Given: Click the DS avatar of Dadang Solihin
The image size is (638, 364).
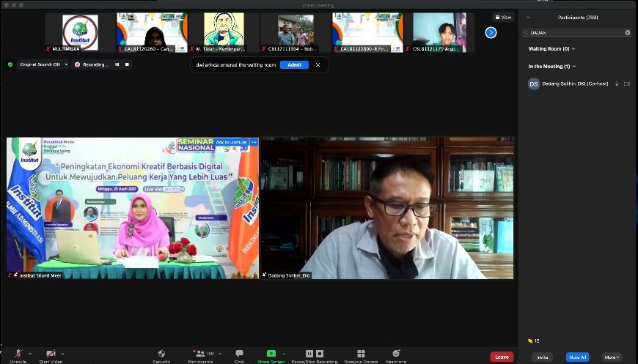Looking at the screenshot, I should point(533,83).
